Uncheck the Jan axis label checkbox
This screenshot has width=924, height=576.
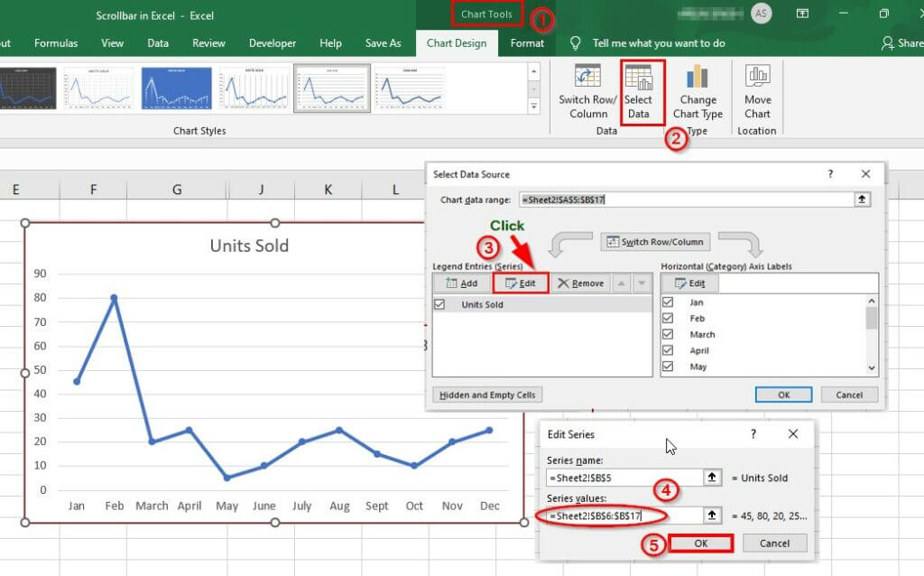click(x=668, y=302)
